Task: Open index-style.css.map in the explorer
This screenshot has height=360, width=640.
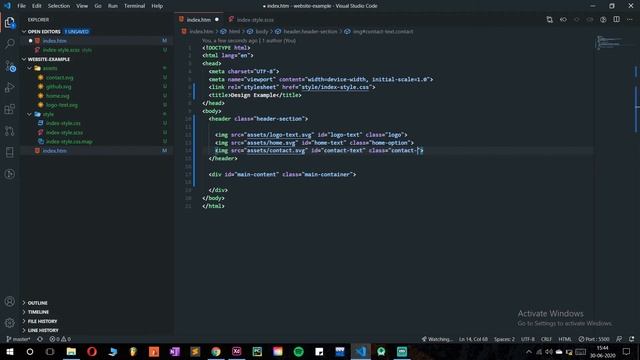Action: pos(69,142)
